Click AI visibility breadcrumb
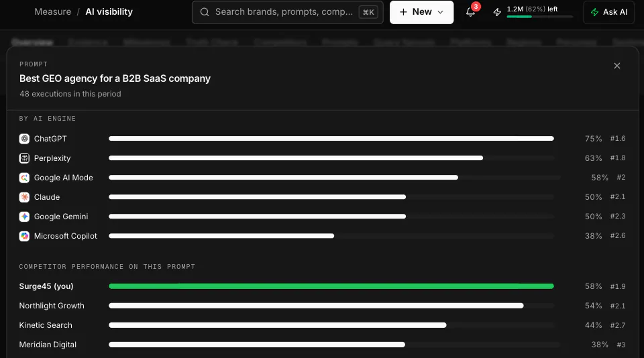 click(x=109, y=11)
